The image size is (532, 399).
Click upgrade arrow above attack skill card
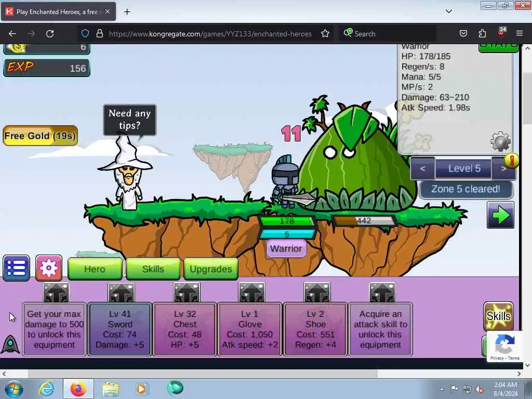pyautogui.click(x=382, y=293)
